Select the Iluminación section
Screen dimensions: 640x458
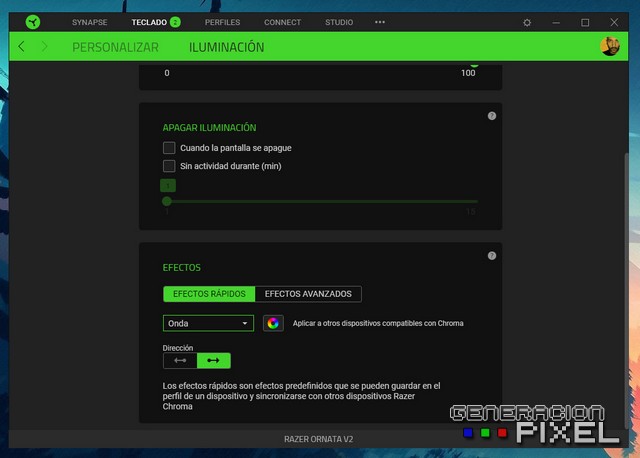point(227,47)
